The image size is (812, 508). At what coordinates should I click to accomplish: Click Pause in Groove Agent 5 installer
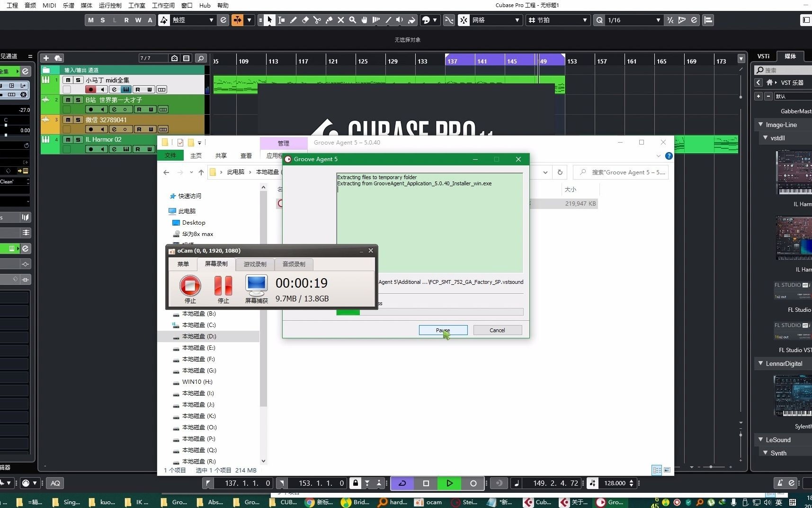443,330
